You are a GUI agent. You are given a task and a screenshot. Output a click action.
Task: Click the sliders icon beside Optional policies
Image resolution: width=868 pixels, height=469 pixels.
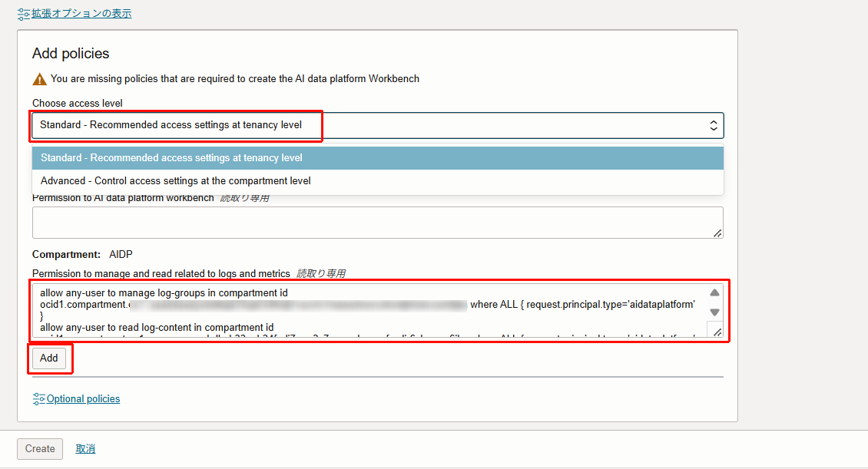(x=38, y=398)
